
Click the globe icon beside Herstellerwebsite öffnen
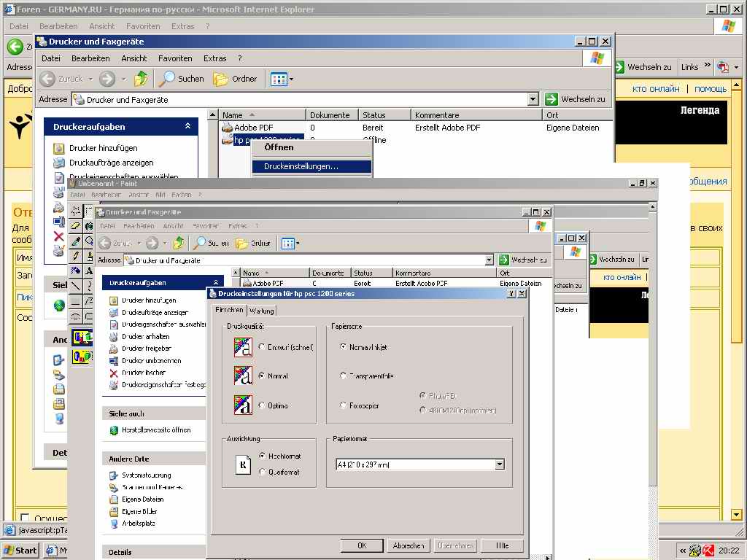tap(114, 430)
